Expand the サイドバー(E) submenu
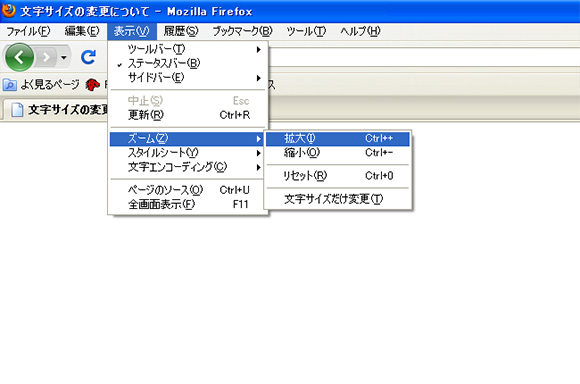This screenshot has height=384, width=580. [188, 78]
